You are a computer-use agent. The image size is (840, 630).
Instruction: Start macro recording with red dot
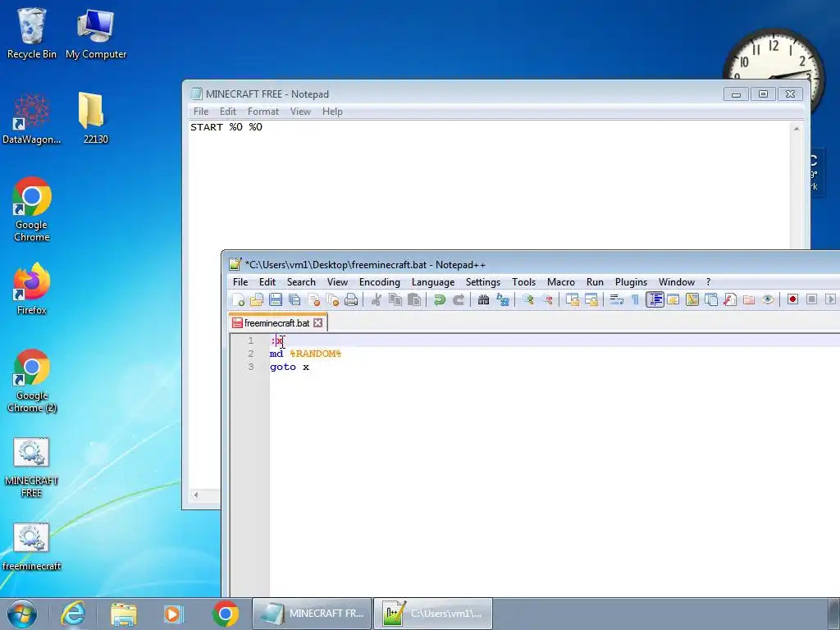tap(793, 299)
